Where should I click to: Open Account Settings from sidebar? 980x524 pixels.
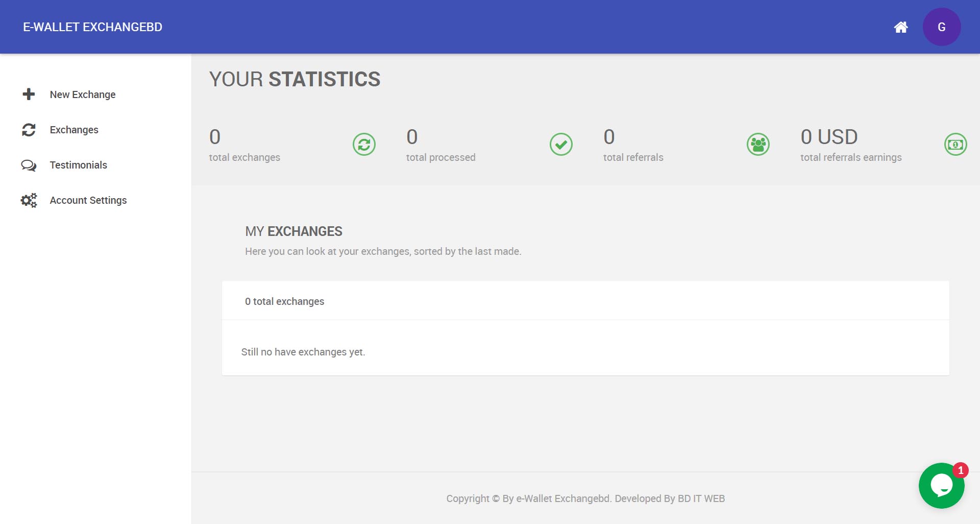pyautogui.click(x=88, y=200)
